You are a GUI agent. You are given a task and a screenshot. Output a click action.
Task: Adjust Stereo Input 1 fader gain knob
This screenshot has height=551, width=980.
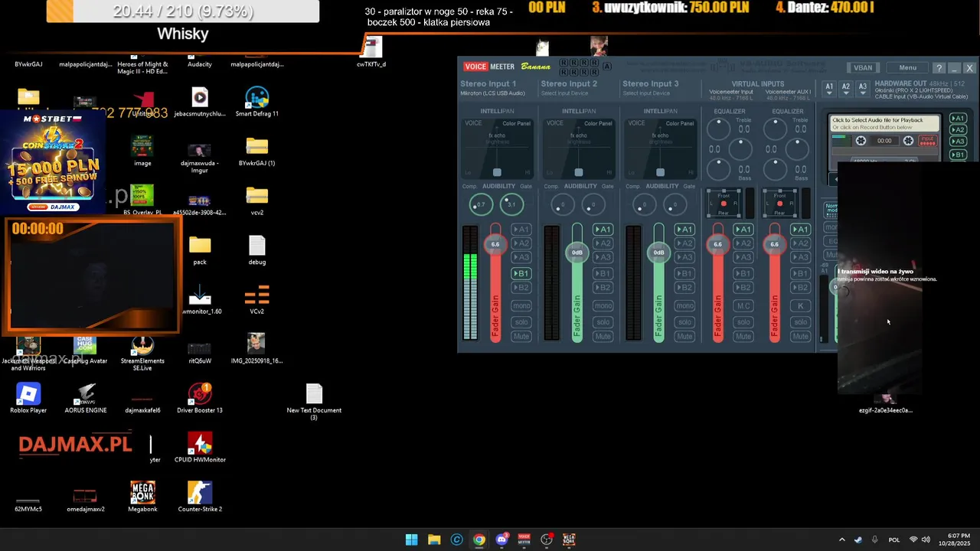[495, 244]
